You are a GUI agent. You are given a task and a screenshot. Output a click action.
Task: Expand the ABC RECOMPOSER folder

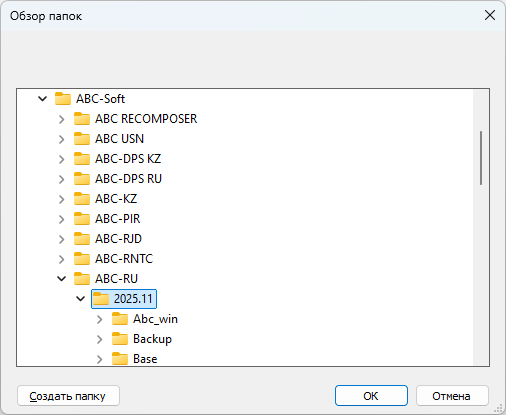[62, 119]
